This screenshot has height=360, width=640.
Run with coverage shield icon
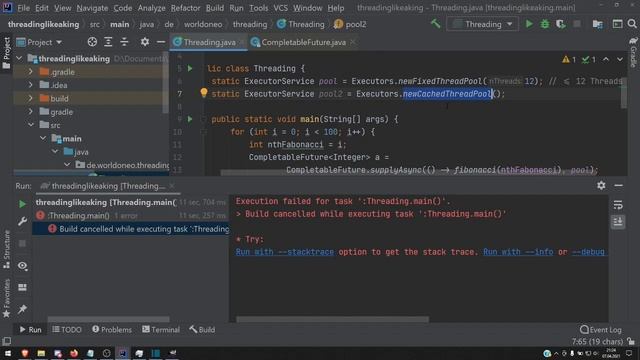561,24
